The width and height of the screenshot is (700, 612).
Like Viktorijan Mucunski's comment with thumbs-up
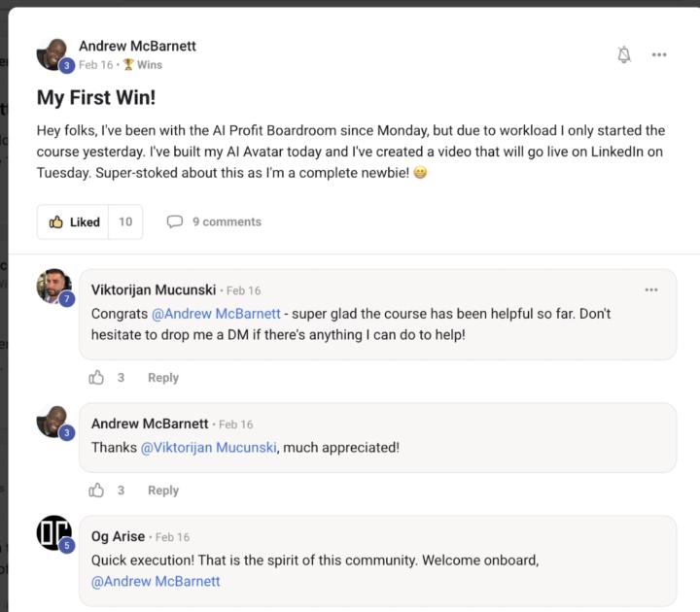96,377
